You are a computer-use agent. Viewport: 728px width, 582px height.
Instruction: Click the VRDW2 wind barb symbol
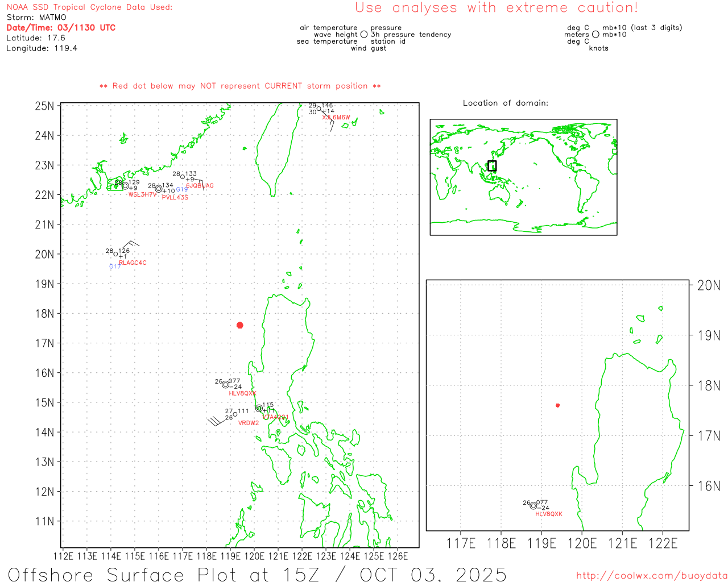214,421
